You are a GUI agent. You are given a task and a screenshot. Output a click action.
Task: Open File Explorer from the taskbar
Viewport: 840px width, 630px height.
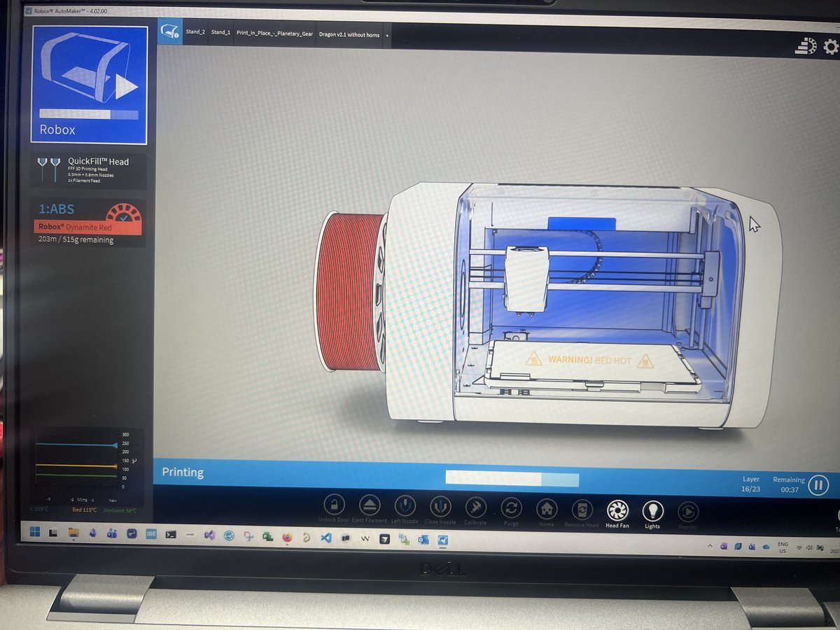(x=73, y=534)
